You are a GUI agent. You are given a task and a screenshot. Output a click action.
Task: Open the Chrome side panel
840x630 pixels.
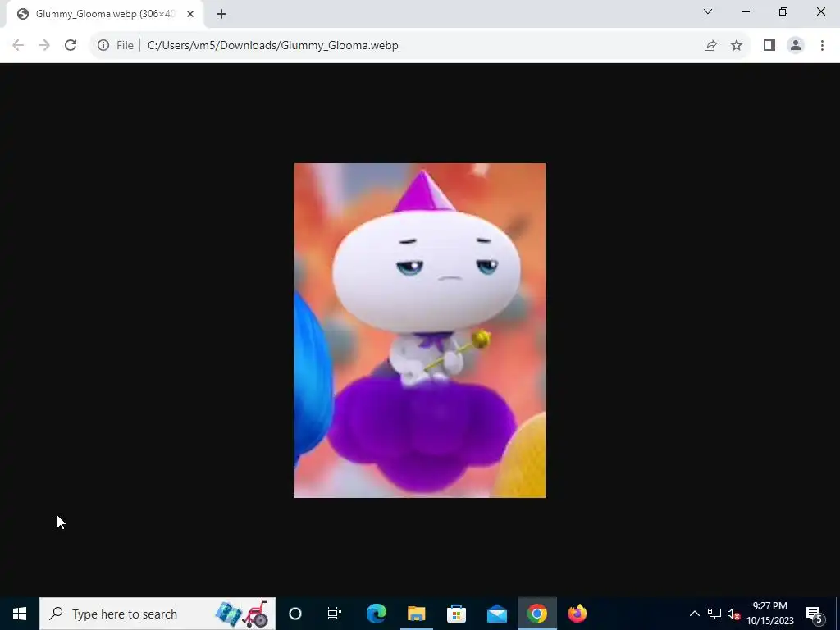pyautogui.click(x=769, y=46)
